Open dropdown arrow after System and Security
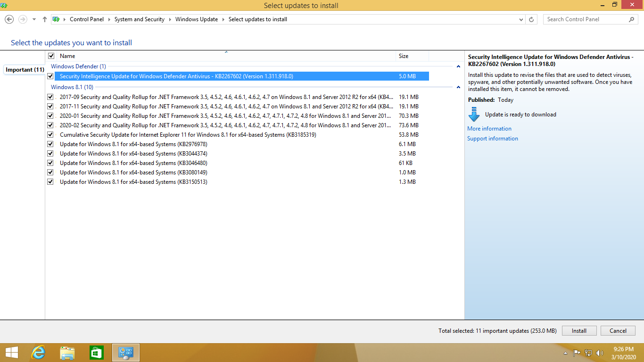The height and width of the screenshot is (362, 644). tap(170, 19)
